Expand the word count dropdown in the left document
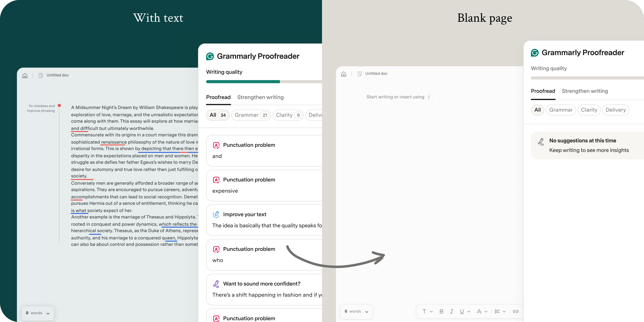Viewport: 644px width, 322px height. [48, 313]
